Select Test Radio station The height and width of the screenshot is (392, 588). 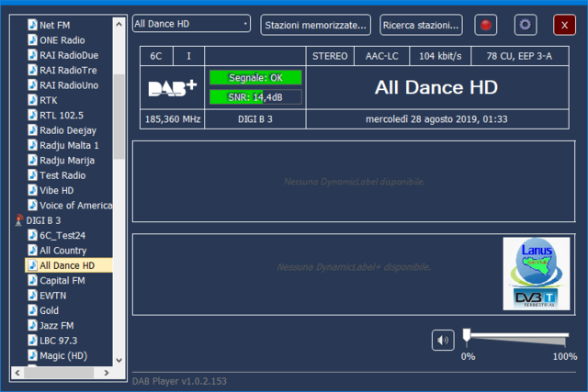click(62, 175)
